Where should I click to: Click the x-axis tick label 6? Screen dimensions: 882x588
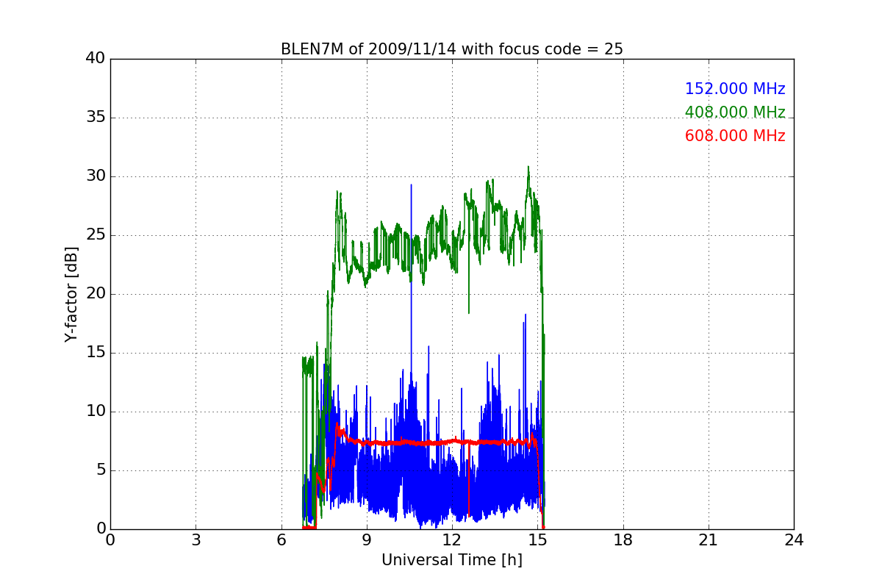click(281, 540)
